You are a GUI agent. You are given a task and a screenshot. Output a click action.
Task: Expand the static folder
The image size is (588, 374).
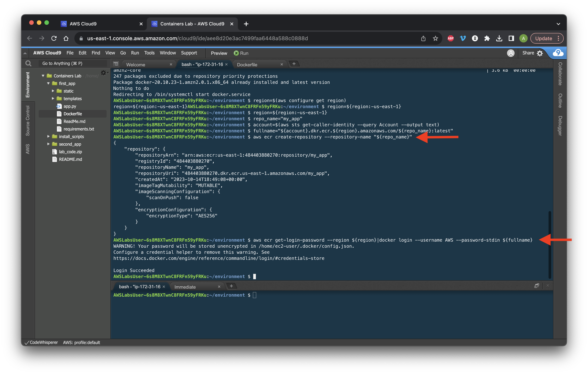click(53, 91)
